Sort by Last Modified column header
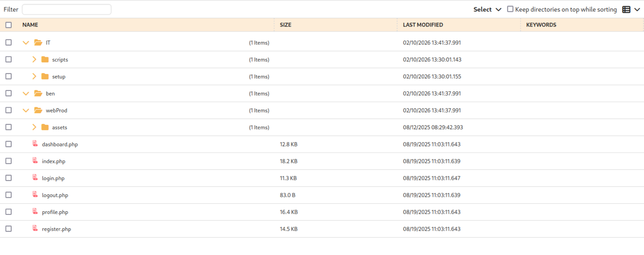 [423, 25]
